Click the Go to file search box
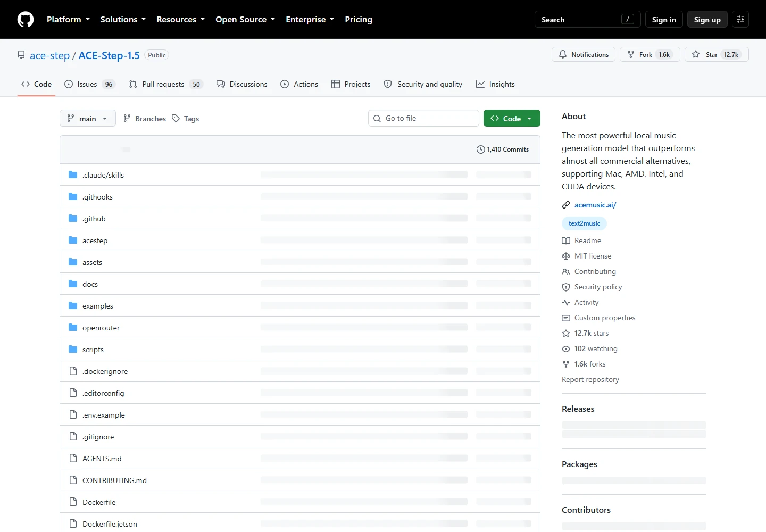Screen dimensions: 766x532 pyautogui.click(x=423, y=118)
